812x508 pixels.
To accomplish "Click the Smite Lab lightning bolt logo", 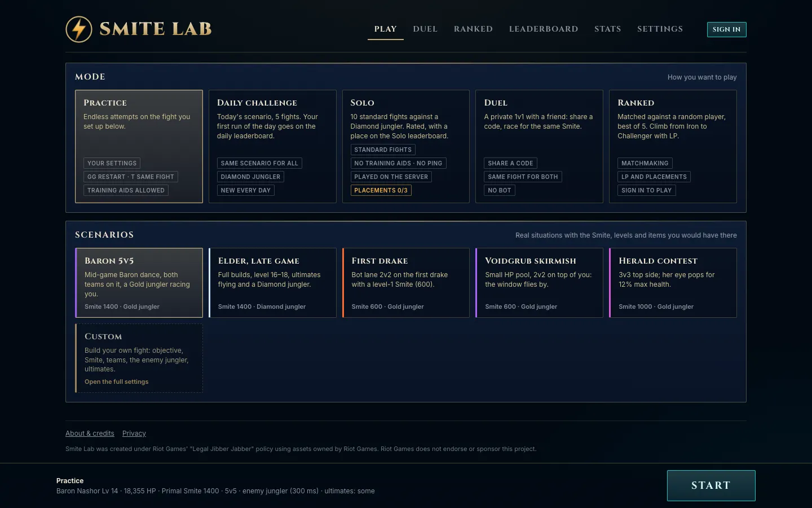I will point(79,29).
